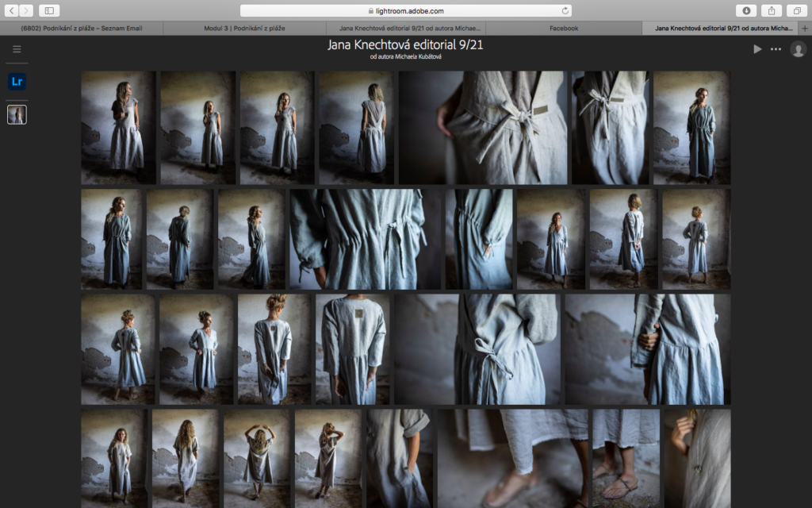Switch to the Modul 3 Podnikání z pláže tab

pyautogui.click(x=243, y=28)
